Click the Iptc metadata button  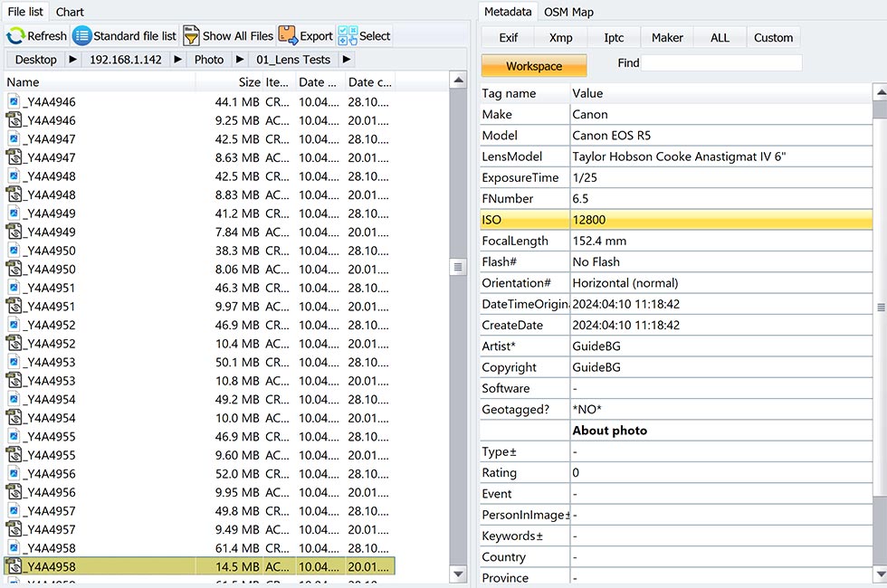coord(614,38)
